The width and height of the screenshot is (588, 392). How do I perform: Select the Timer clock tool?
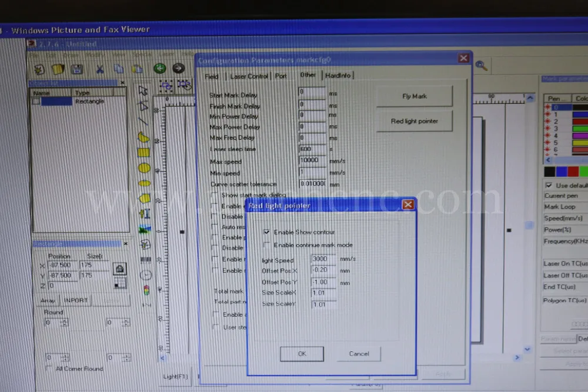point(146,275)
